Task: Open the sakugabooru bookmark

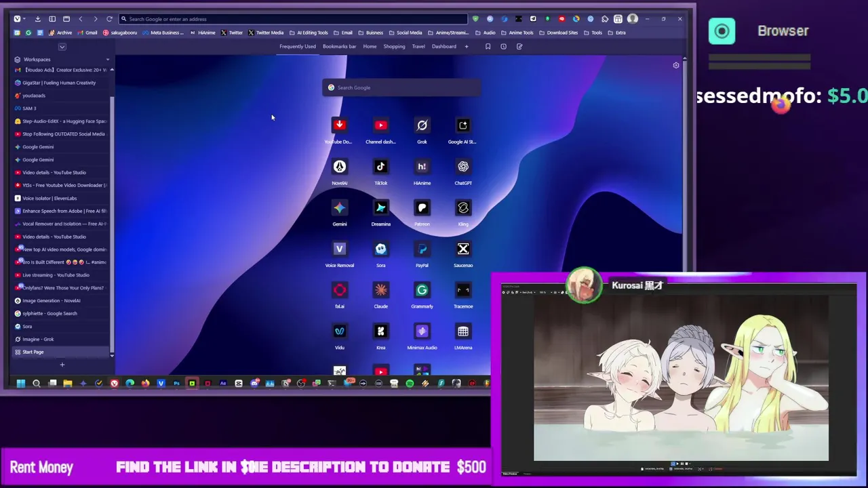Action: tap(119, 33)
